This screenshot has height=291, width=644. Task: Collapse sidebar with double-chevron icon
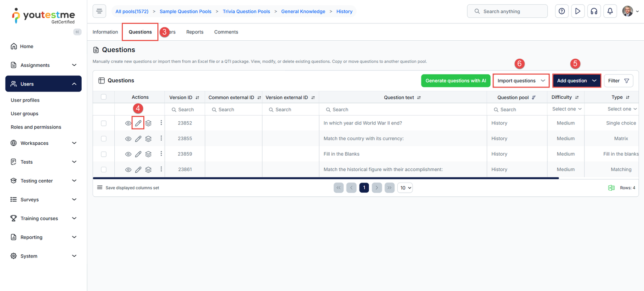[77, 32]
